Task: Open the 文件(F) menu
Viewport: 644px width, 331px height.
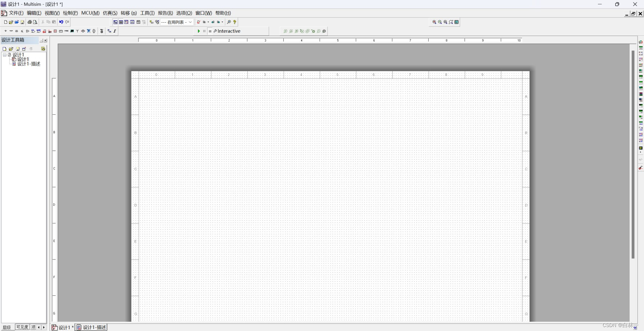Action: pos(16,13)
